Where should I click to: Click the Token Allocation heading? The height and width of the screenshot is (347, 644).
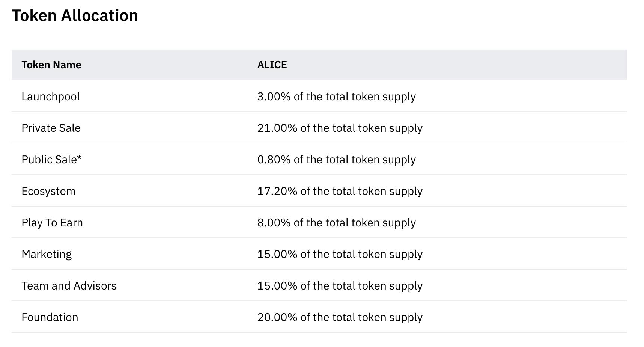(x=75, y=16)
